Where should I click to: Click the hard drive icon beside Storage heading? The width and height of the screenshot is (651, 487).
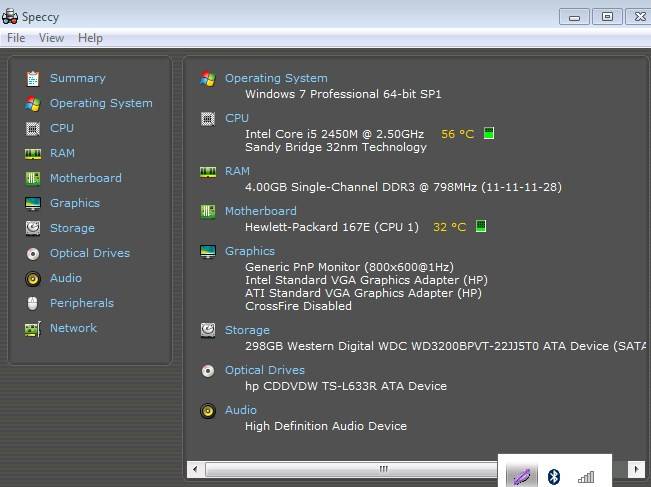pyautogui.click(x=208, y=330)
